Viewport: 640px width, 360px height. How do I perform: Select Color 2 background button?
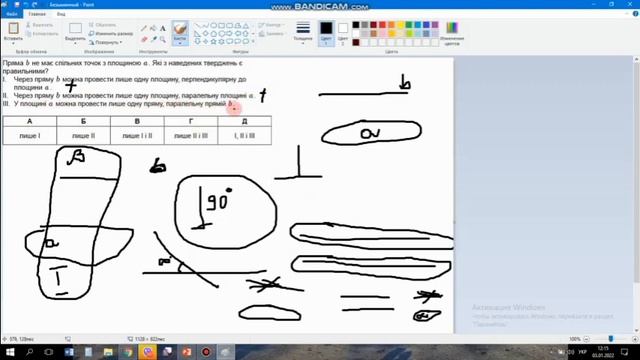tap(343, 33)
